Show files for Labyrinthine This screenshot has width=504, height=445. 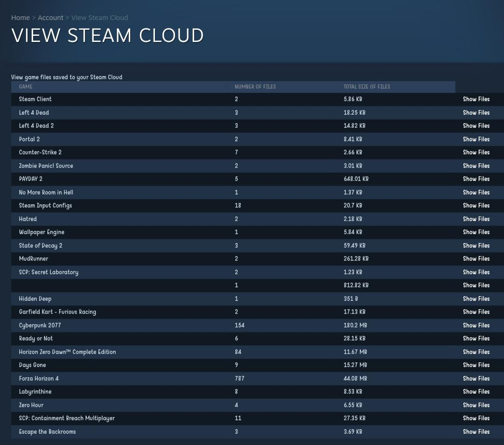coord(476,392)
